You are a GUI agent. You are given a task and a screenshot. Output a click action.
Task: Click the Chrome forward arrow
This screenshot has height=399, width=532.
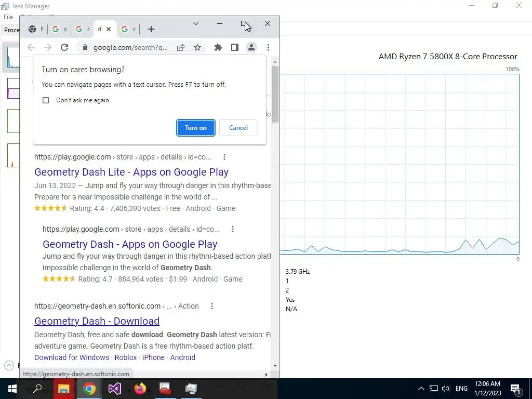pyautogui.click(x=48, y=47)
